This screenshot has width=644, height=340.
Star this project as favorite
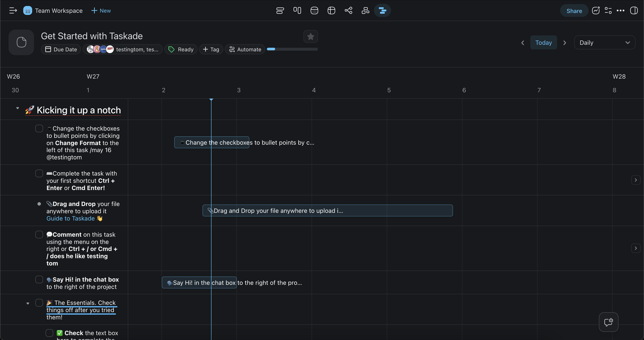point(310,36)
